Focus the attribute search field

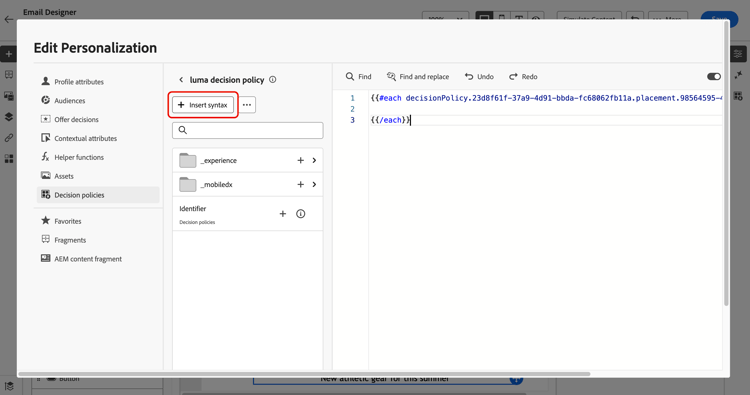click(247, 131)
